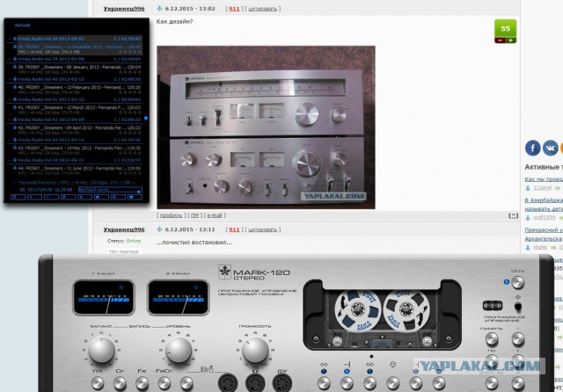
Task: Collapse the Frisky Radio Vol 41 group
Action: coord(10,99)
